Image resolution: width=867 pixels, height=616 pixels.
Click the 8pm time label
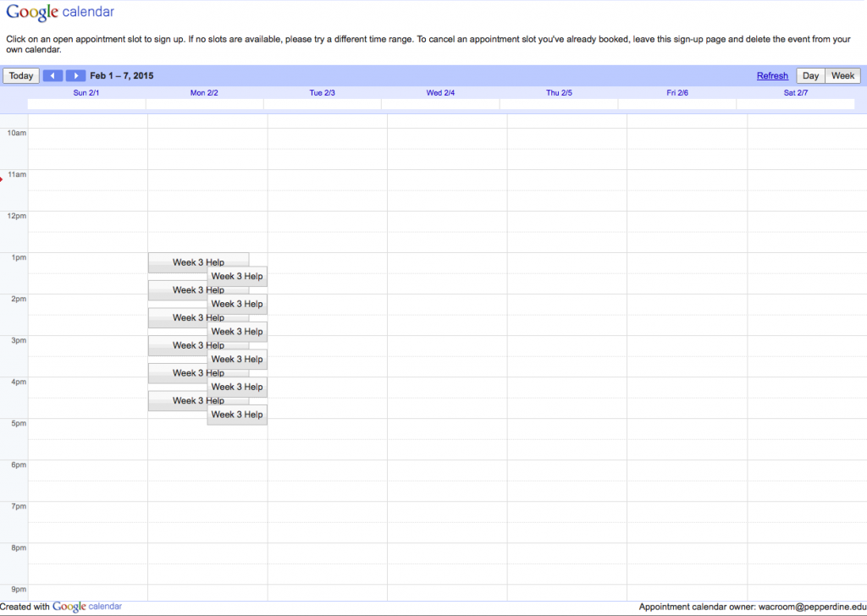click(19, 548)
